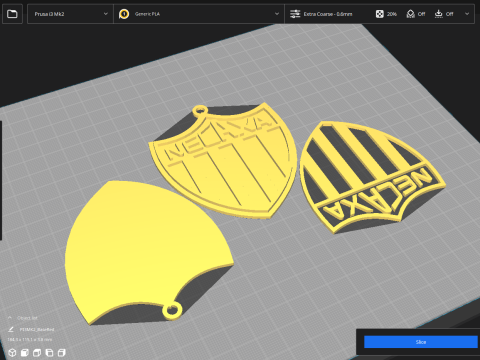Click the pencil edit job name icon
Screen dimensions: 480x360
tap(11, 329)
